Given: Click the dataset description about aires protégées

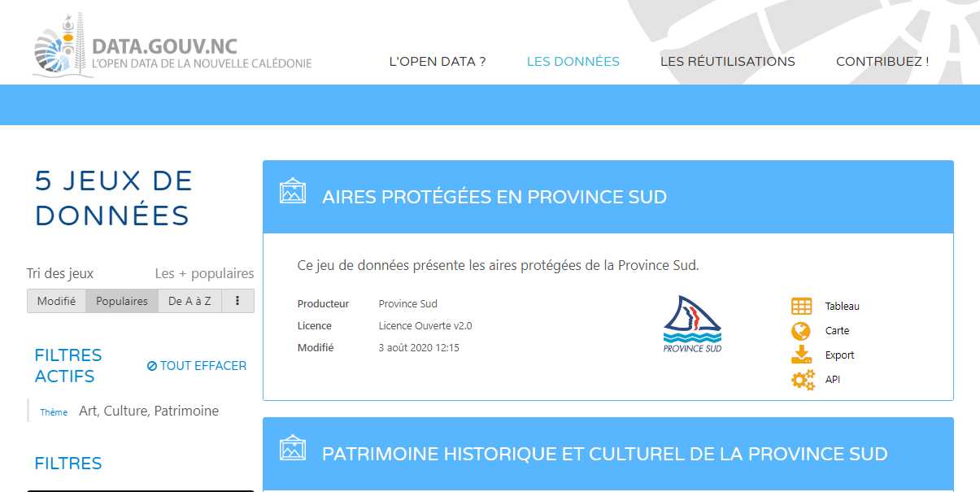Looking at the screenshot, I should coord(498,265).
